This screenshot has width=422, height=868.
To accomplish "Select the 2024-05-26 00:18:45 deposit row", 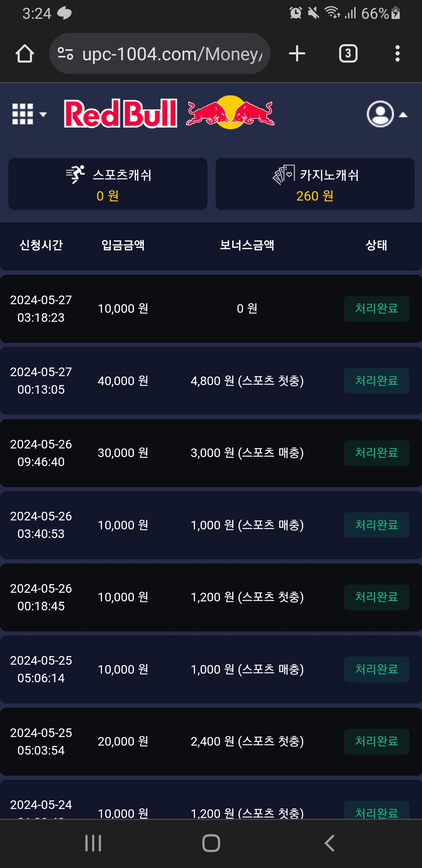I will (x=211, y=597).
